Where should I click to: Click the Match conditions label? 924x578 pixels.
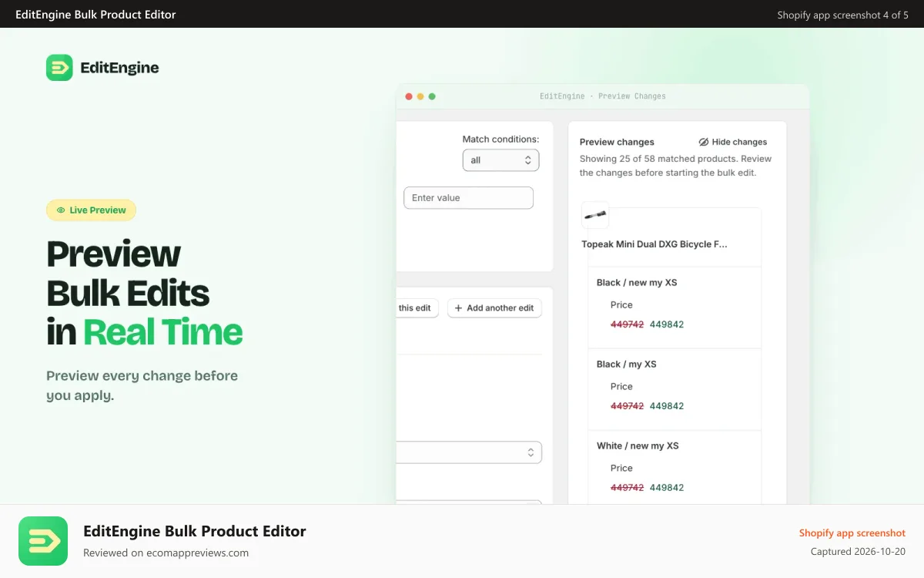tap(500, 139)
